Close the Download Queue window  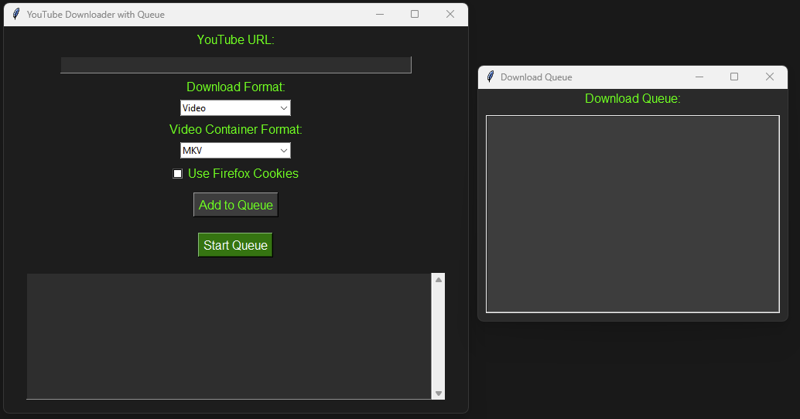point(769,77)
